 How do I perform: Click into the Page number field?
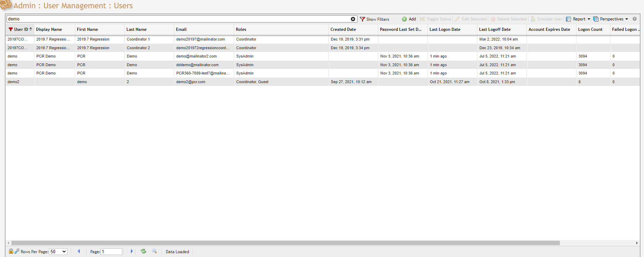[x=111, y=252]
